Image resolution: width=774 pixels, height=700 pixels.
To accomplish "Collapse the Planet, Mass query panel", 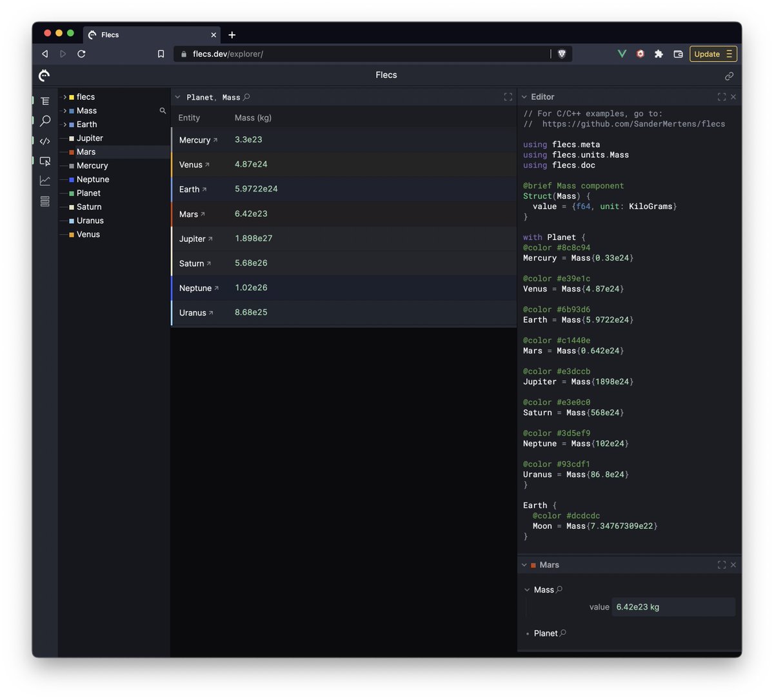I will pos(177,97).
